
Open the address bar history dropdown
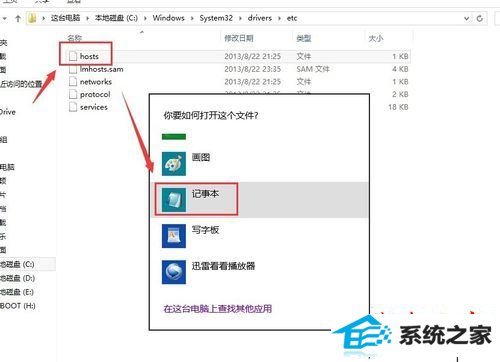(x=467, y=18)
